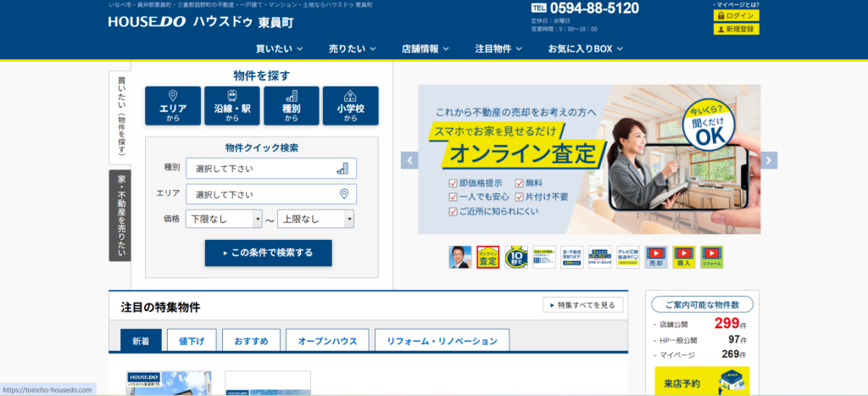The width and height of the screenshot is (868, 396).
Task: Open the 買いたい menu
Action: 280,48
